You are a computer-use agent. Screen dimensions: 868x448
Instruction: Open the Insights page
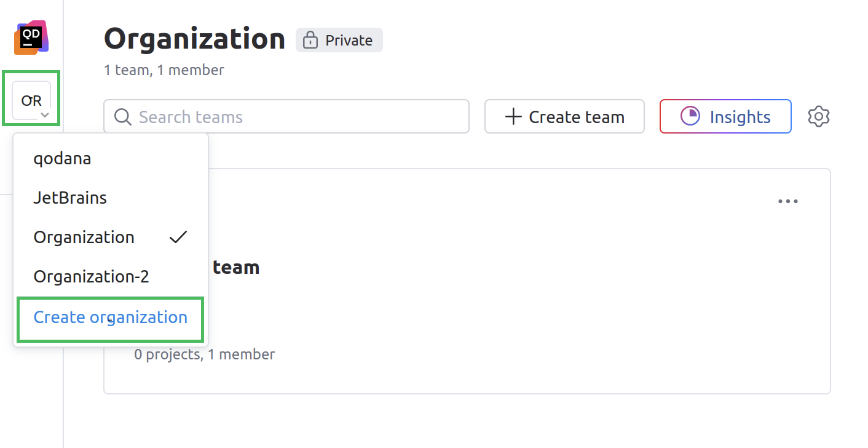click(x=725, y=116)
